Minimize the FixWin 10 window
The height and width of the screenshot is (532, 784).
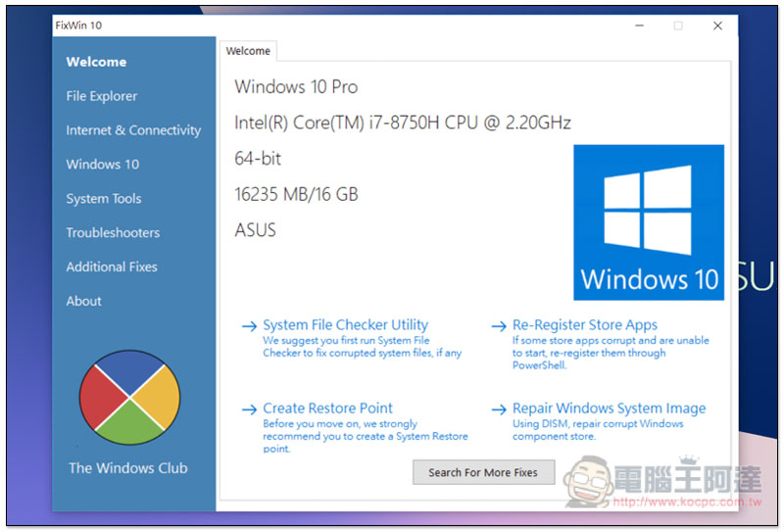(639, 25)
